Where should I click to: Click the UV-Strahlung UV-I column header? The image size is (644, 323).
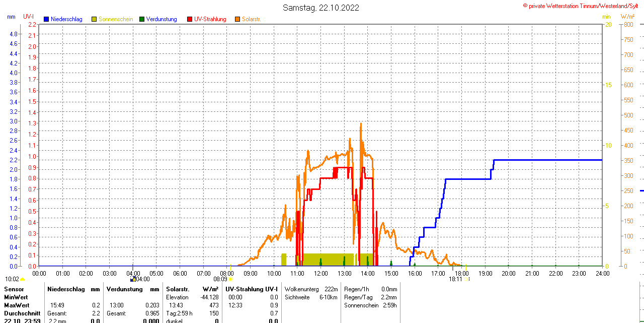tap(252, 289)
